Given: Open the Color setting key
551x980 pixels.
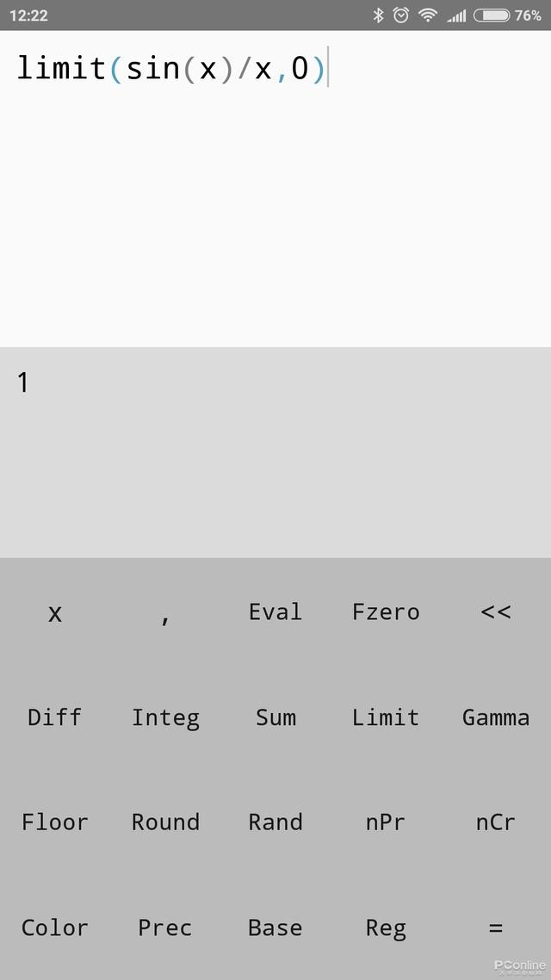Looking at the screenshot, I should [55, 927].
